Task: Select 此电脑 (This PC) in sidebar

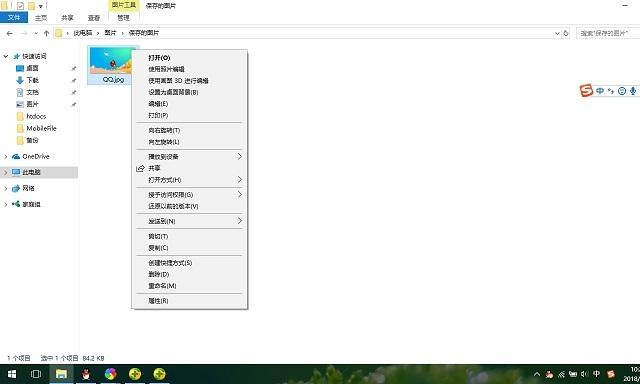Action: [x=31, y=172]
